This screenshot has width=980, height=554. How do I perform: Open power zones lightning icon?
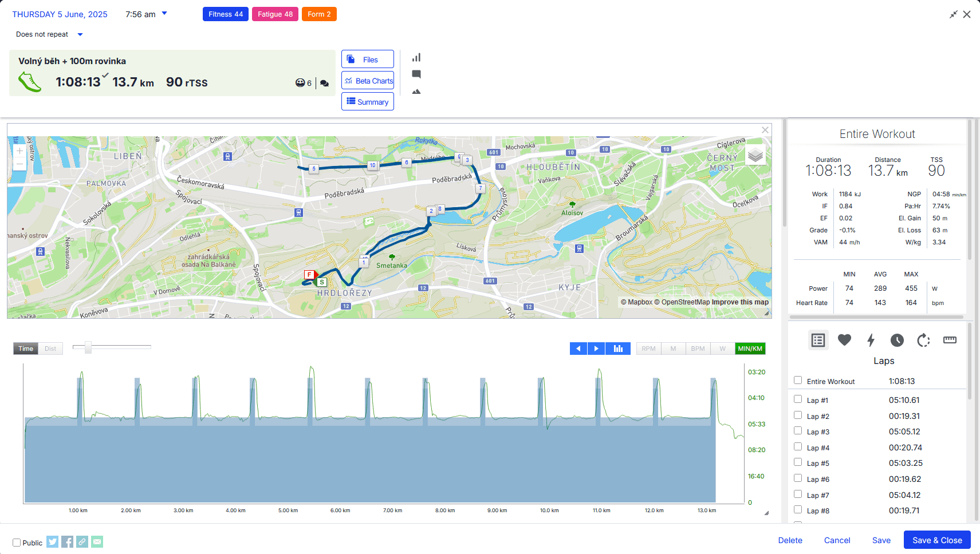871,340
